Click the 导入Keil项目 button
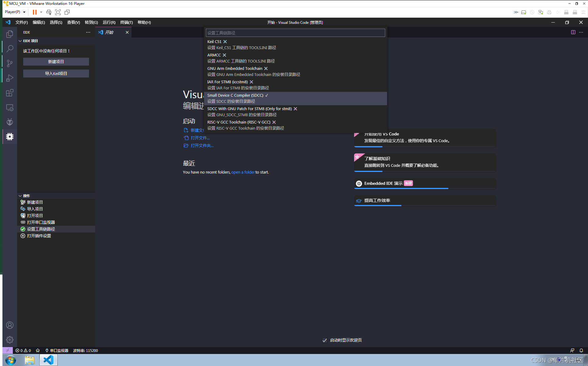The height and width of the screenshot is (366, 588). (x=56, y=73)
